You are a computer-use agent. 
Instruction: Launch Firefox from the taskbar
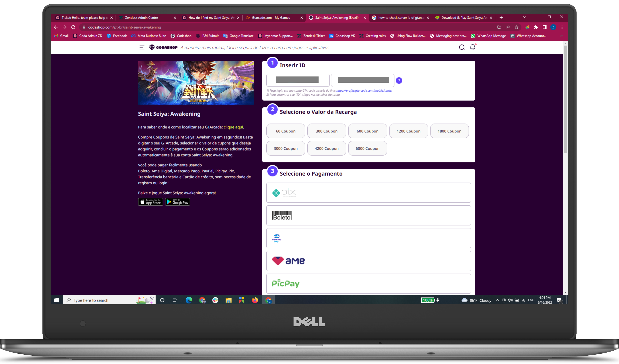point(255,300)
